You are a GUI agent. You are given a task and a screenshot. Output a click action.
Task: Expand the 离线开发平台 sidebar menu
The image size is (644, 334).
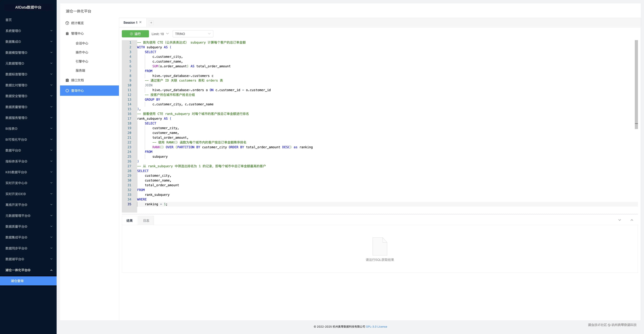coord(28,205)
